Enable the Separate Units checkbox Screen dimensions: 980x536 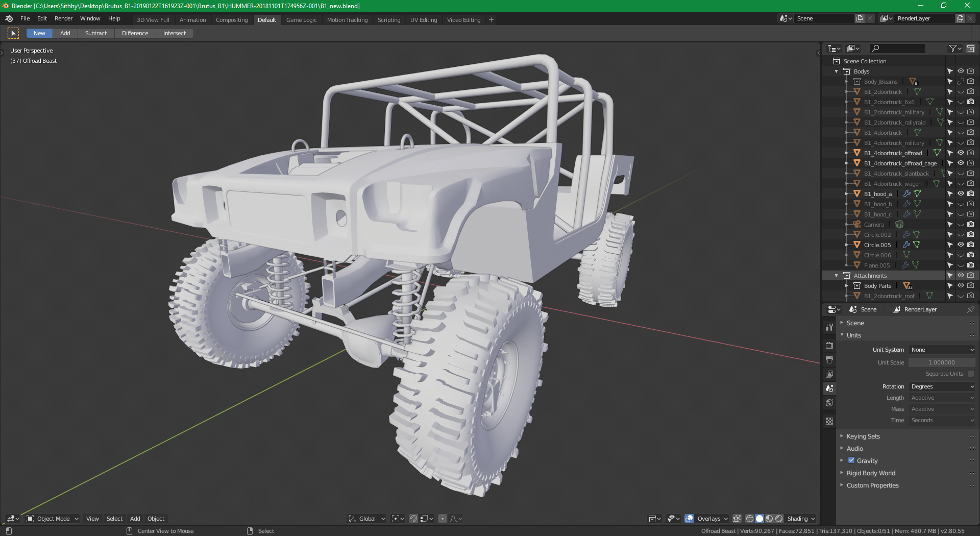click(970, 374)
